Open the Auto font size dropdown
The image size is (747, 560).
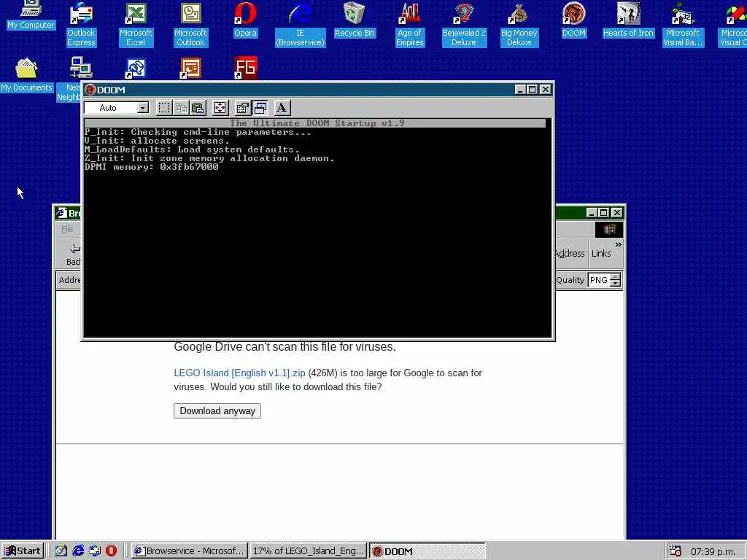(142, 108)
